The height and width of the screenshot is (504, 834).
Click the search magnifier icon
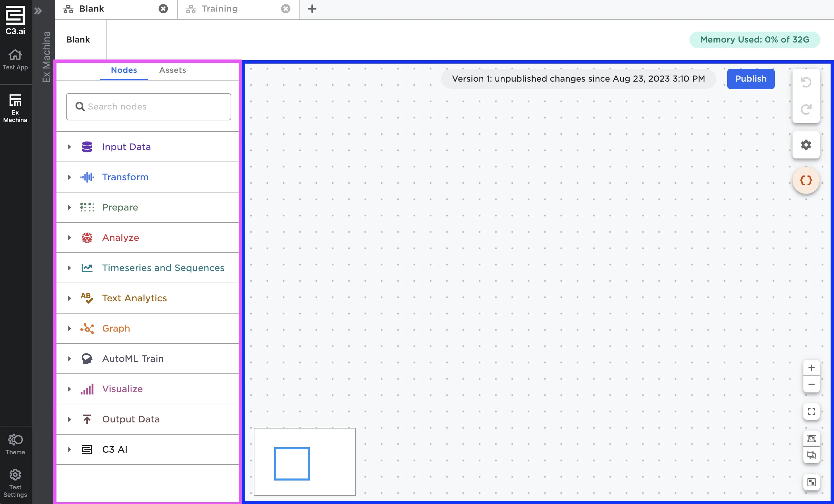80,107
